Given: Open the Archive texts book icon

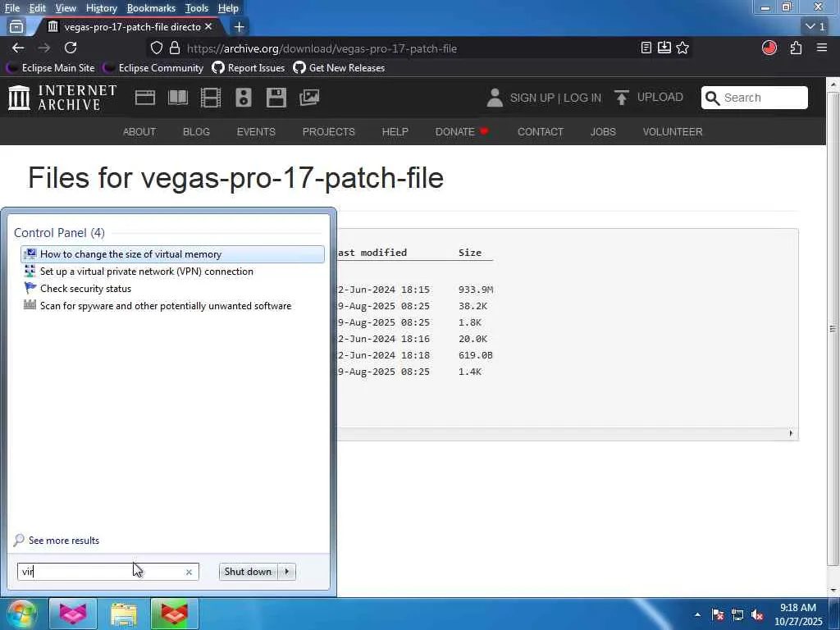Looking at the screenshot, I should click(178, 98).
